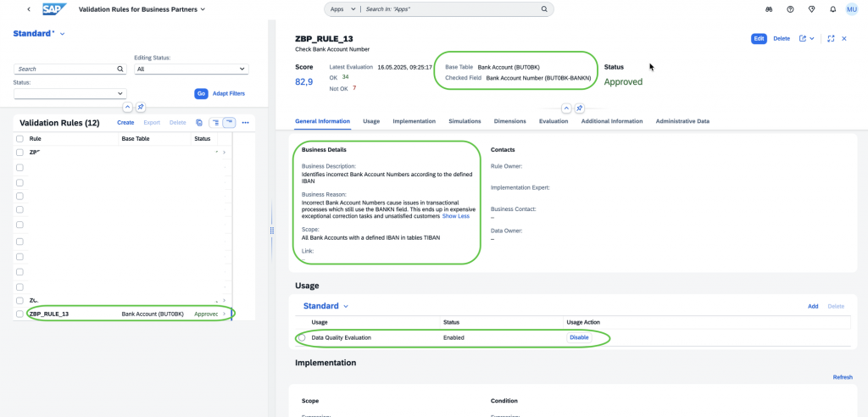Click the copy icon in Validation Rules toolbar

coord(199,123)
